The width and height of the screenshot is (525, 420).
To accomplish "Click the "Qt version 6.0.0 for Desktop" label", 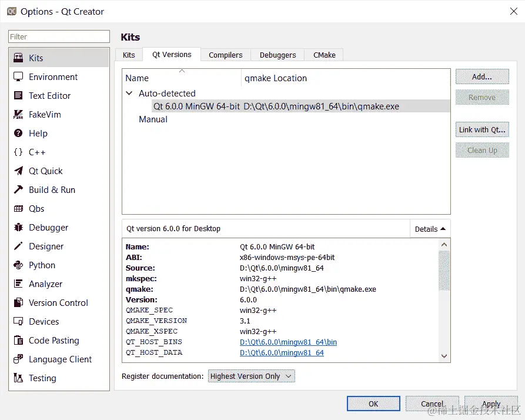I will 173,229.
